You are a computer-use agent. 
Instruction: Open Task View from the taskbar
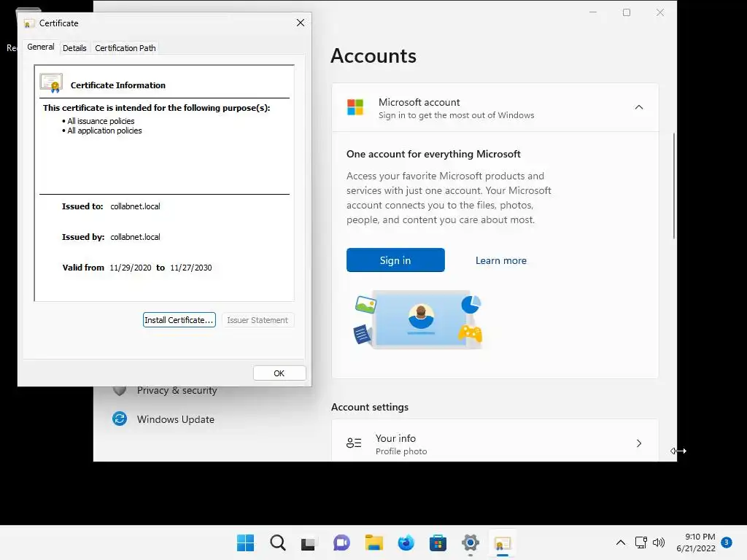309,543
